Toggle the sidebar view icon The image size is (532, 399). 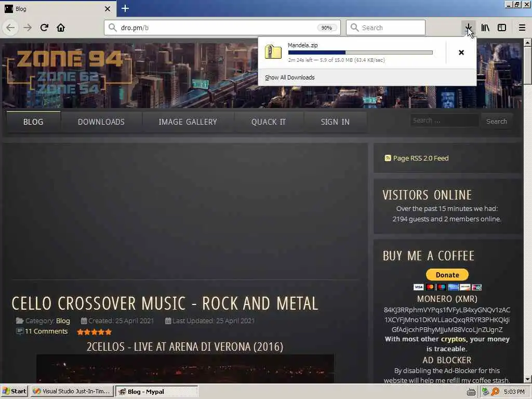click(x=502, y=28)
